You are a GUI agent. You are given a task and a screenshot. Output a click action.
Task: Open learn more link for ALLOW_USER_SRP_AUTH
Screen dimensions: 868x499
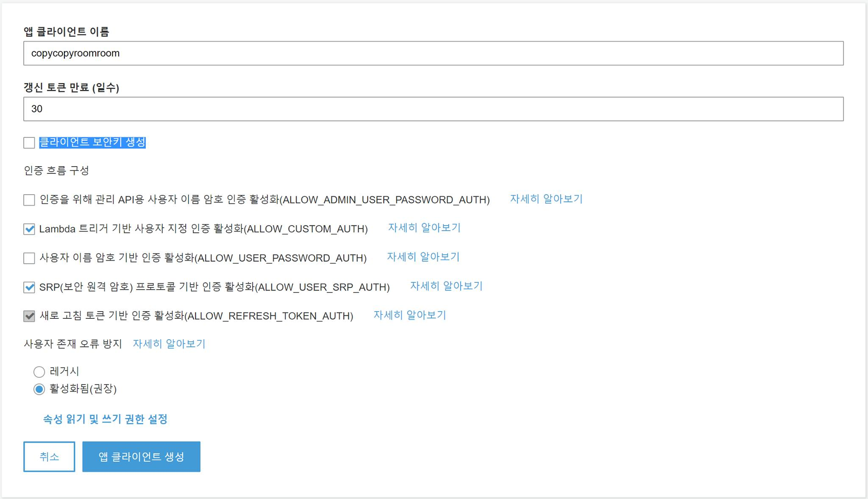[x=446, y=286]
